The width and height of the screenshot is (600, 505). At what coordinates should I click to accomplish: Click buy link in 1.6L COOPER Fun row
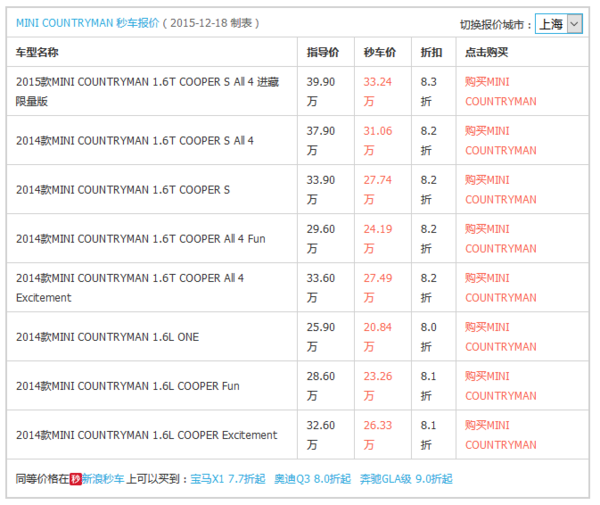point(501,386)
